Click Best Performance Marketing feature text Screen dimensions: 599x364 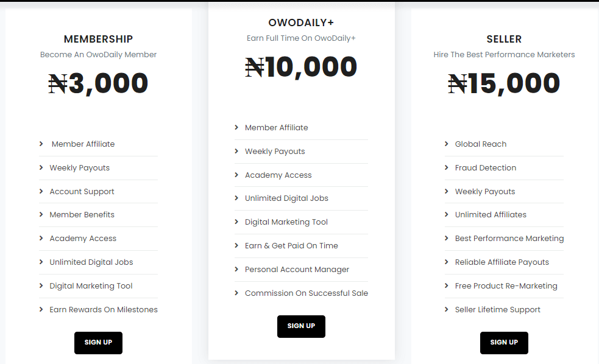click(x=509, y=239)
